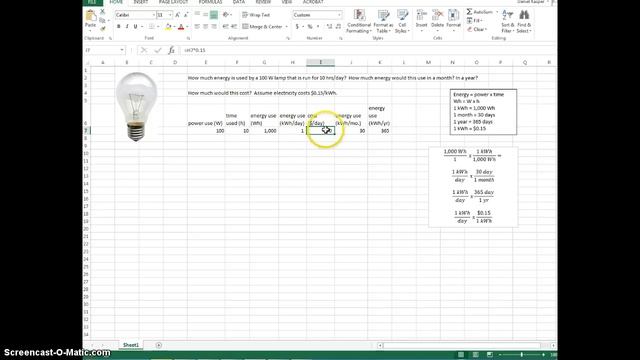
Task: Increase font size with the larger A icon
Action: click(177, 15)
